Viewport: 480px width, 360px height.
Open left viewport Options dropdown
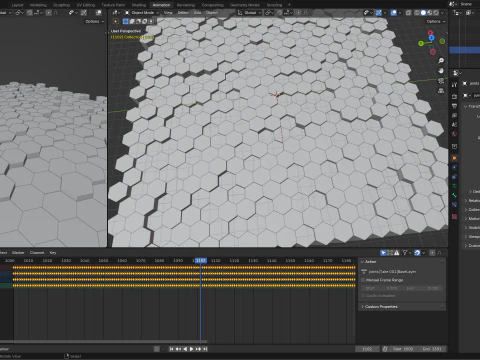tap(95, 21)
